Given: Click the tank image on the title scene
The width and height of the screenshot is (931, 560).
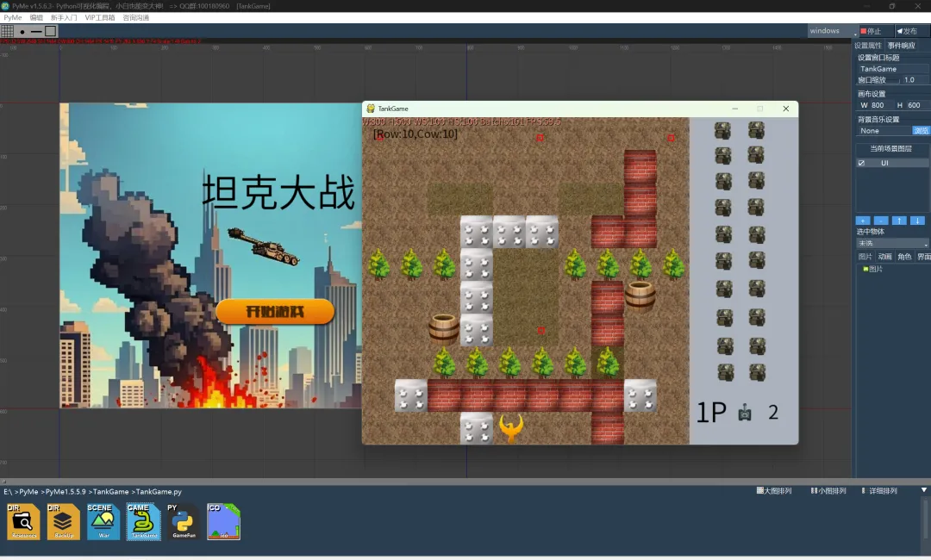Looking at the screenshot, I should (263, 246).
